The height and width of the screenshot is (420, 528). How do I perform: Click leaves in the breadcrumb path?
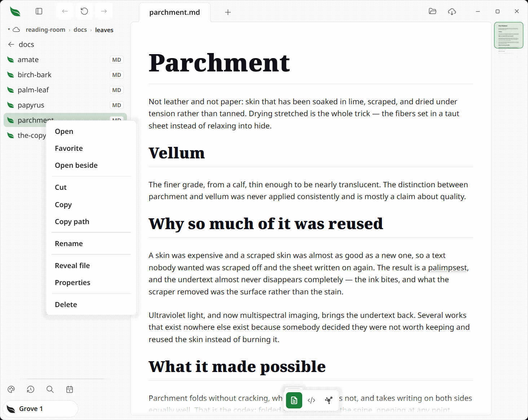(104, 30)
